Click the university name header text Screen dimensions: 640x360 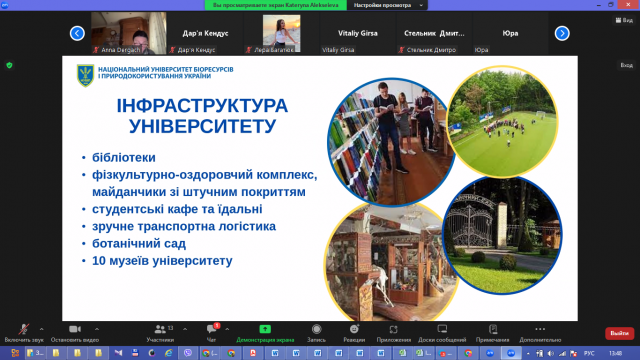[x=165, y=73]
